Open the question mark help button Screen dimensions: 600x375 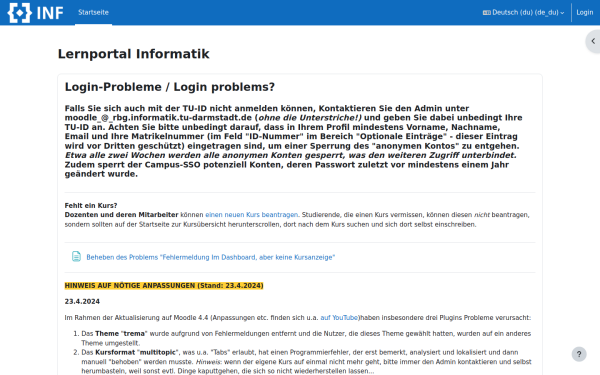(x=579, y=354)
